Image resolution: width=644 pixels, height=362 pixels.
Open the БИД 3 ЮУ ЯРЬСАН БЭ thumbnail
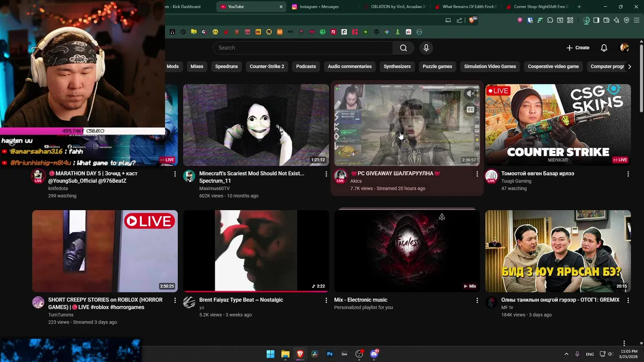(x=557, y=251)
